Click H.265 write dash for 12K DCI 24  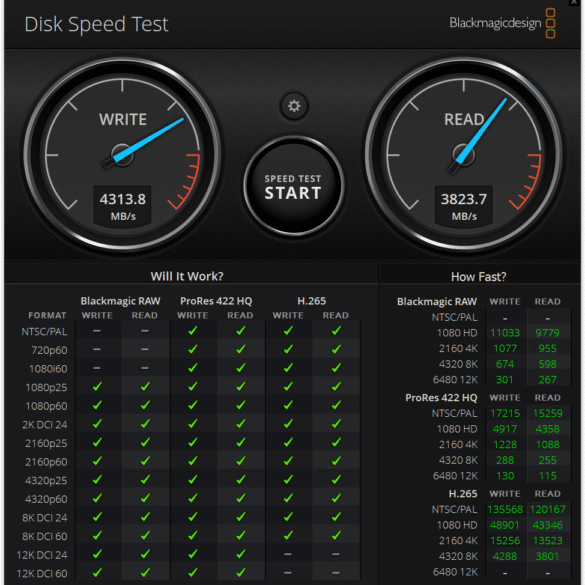click(x=288, y=554)
